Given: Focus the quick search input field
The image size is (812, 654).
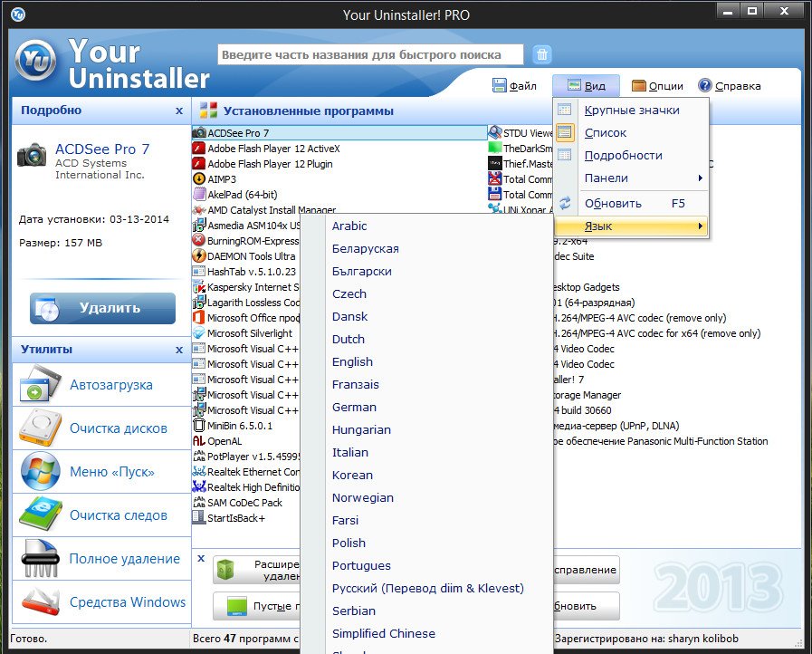Looking at the screenshot, I should (370, 54).
